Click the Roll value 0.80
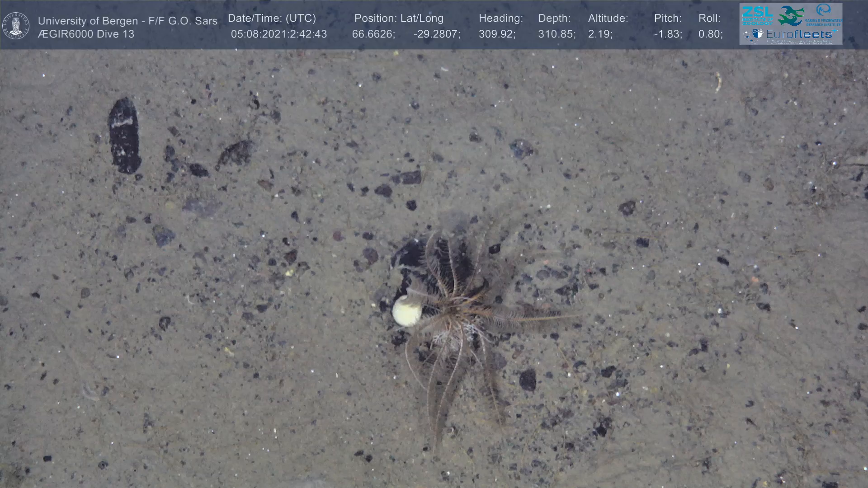868x488 pixels. click(x=710, y=34)
